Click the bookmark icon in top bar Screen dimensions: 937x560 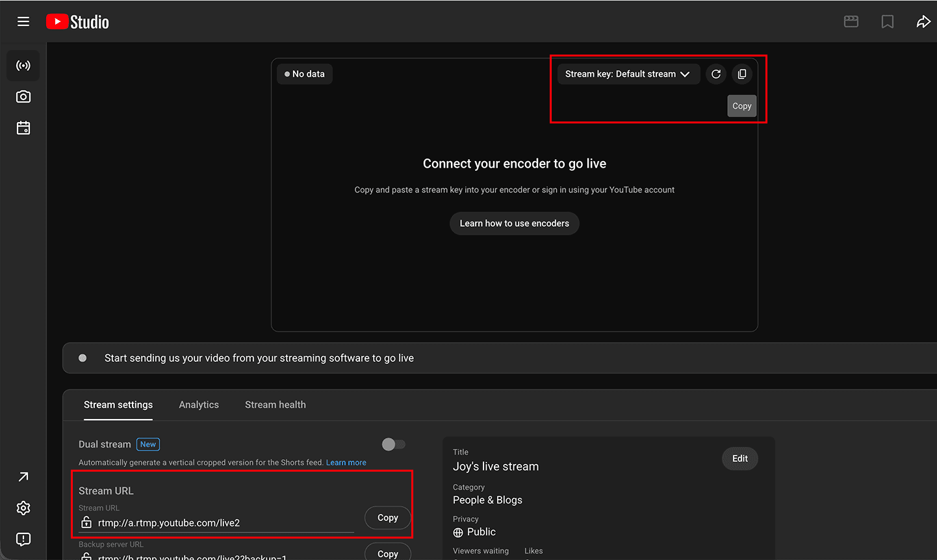[x=888, y=22]
